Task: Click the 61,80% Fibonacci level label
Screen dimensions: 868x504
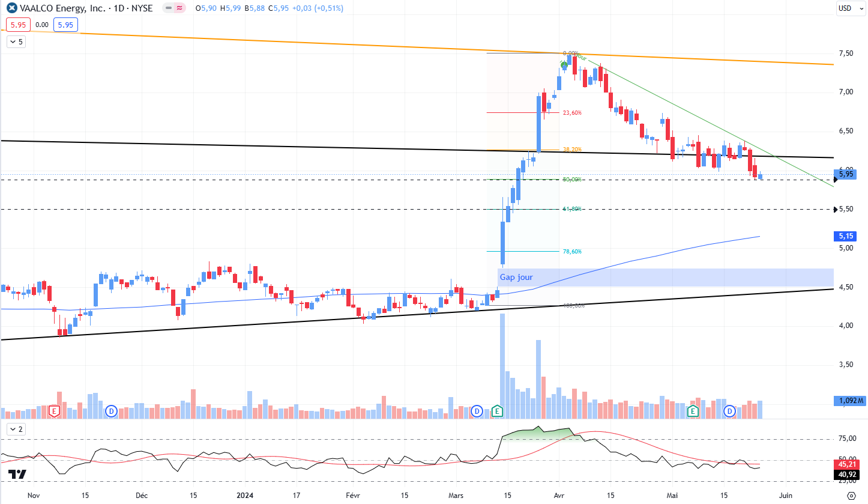Action: [x=572, y=209]
